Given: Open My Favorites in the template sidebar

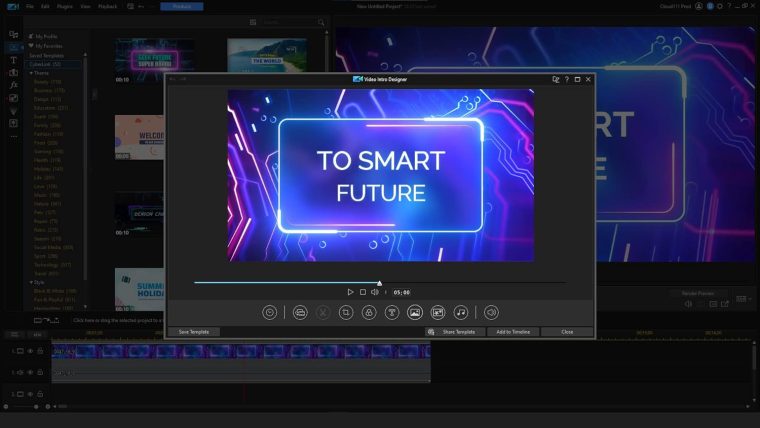Looking at the screenshot, I should click(46, 46).
